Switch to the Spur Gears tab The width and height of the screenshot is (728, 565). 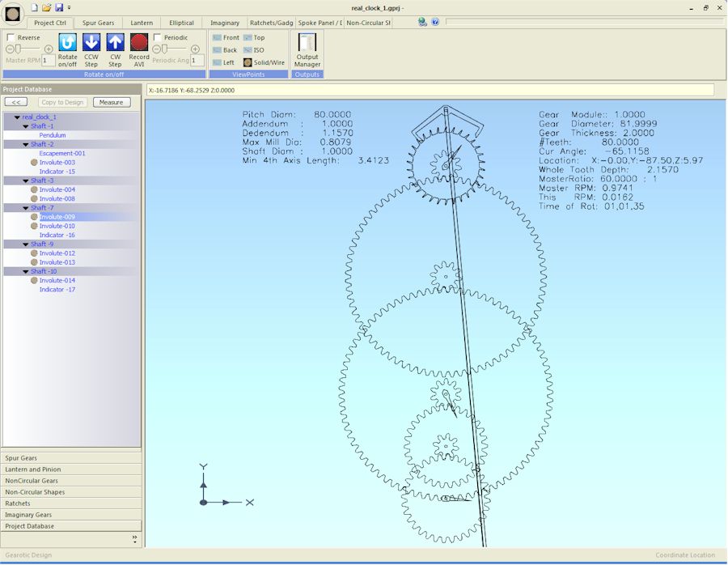98,22
